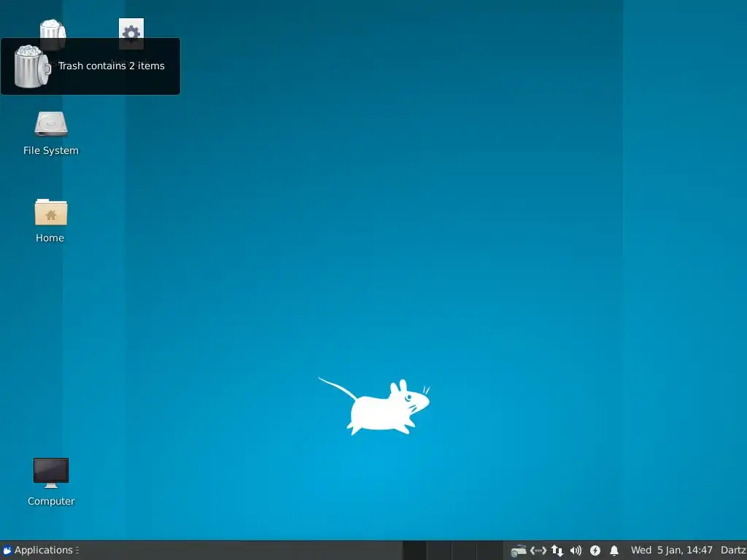
Task: Click the Computer label text
Action: [x=51, y=501]
